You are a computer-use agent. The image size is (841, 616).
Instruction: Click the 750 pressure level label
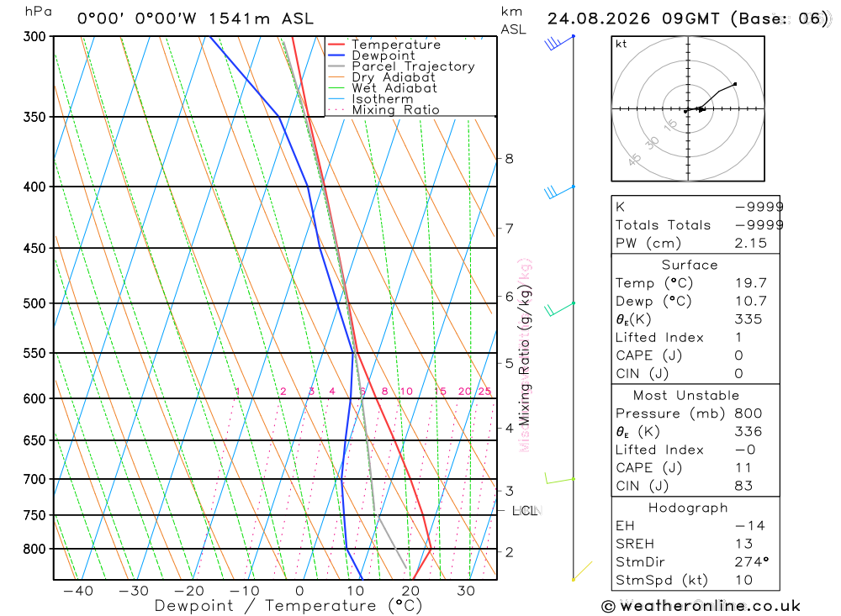34,515
